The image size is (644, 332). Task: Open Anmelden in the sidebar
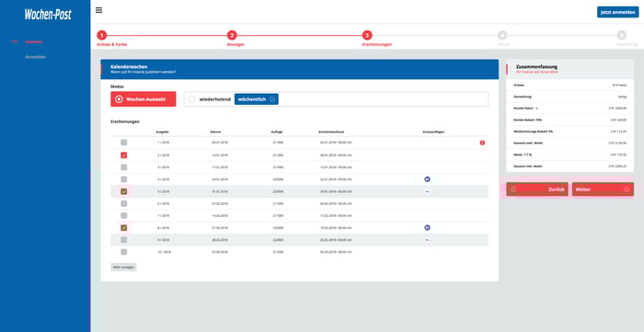[35, 57]
